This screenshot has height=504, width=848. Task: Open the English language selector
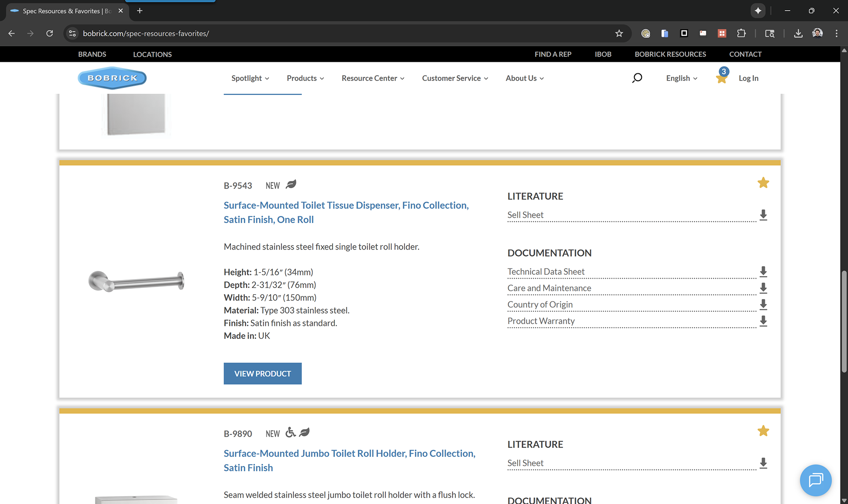[681, 78]
